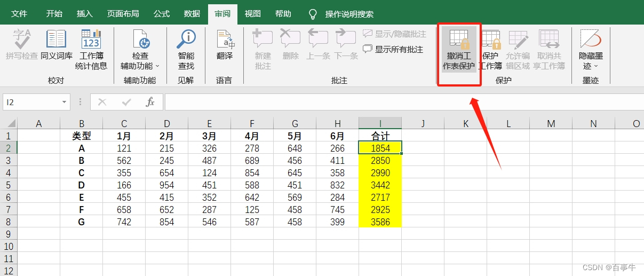The width and height of the screenshot is (644, 276).
Task: Open the Thesaurus (同义词库) tool
Action: click(x=57, y=45)
